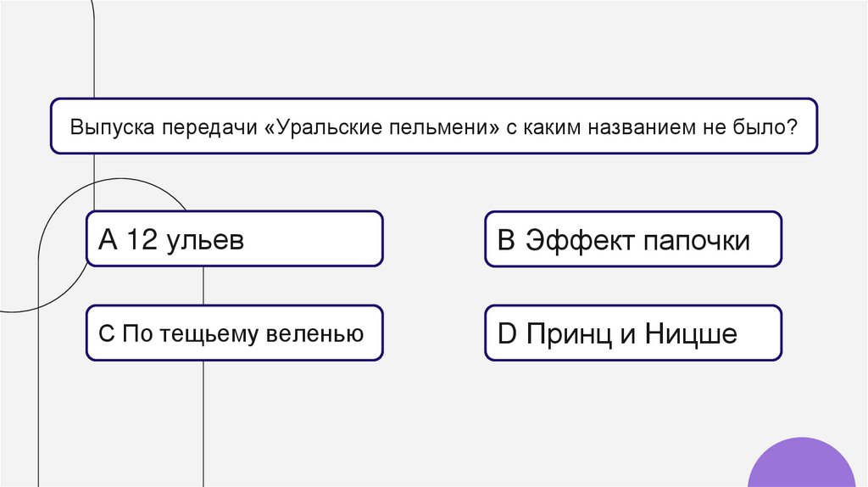Click the letter D option label
Viewport: 868px width, 487px height.
tap(507, 333)
